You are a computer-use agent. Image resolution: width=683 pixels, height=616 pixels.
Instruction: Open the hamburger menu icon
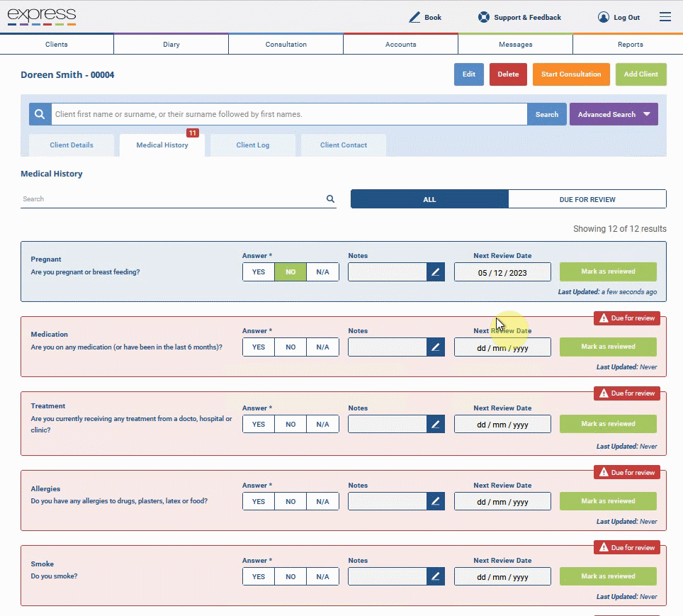pos(665,17)
